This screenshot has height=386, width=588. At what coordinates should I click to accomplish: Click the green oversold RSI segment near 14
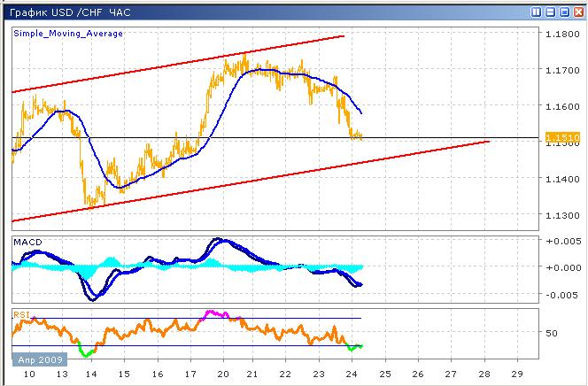87,351
